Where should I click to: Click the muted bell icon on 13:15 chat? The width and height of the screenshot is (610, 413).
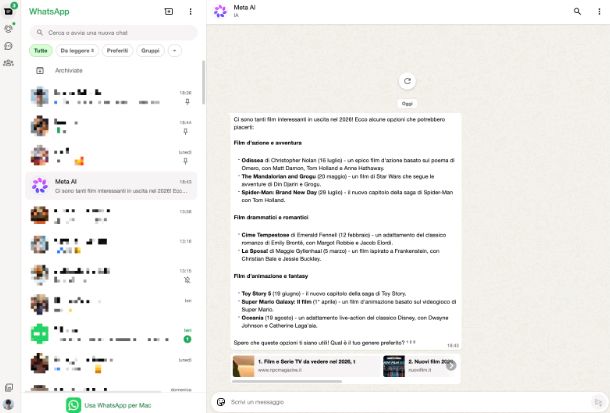187,280
